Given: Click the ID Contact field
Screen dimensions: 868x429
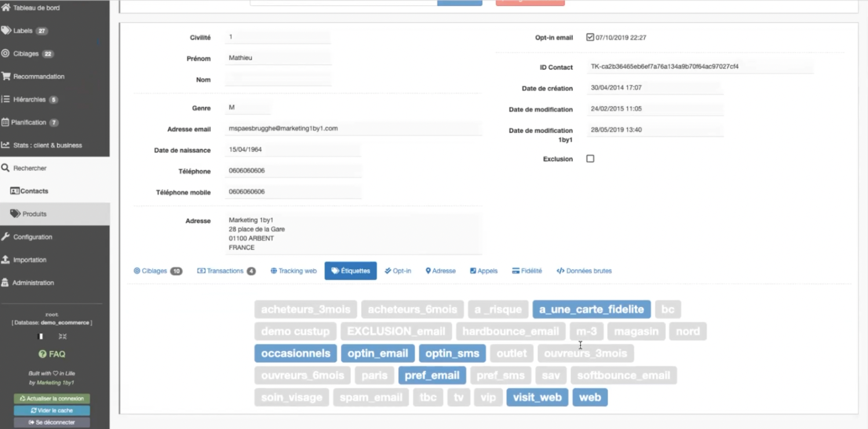Looking at the screenshot, I should click(699, 67).
